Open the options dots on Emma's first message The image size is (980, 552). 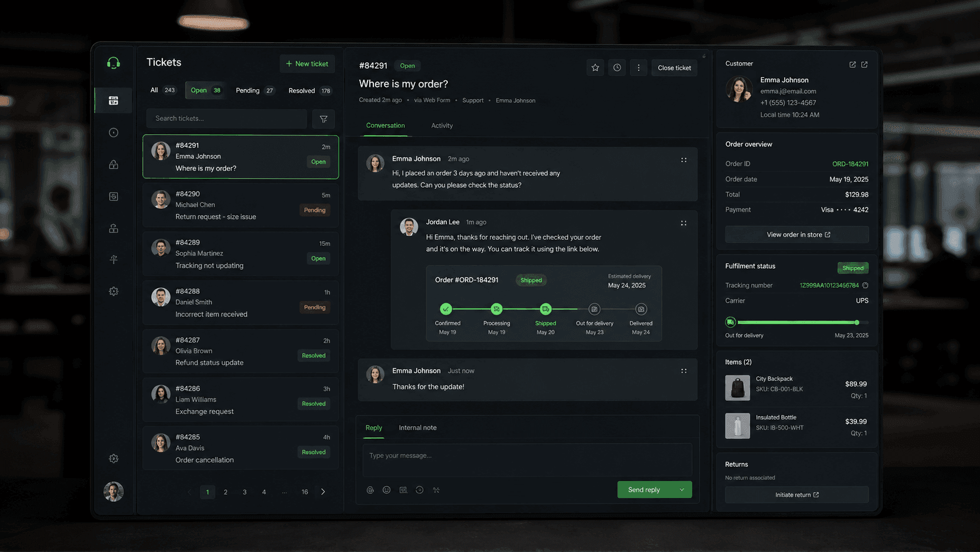(x=683, y=160)
